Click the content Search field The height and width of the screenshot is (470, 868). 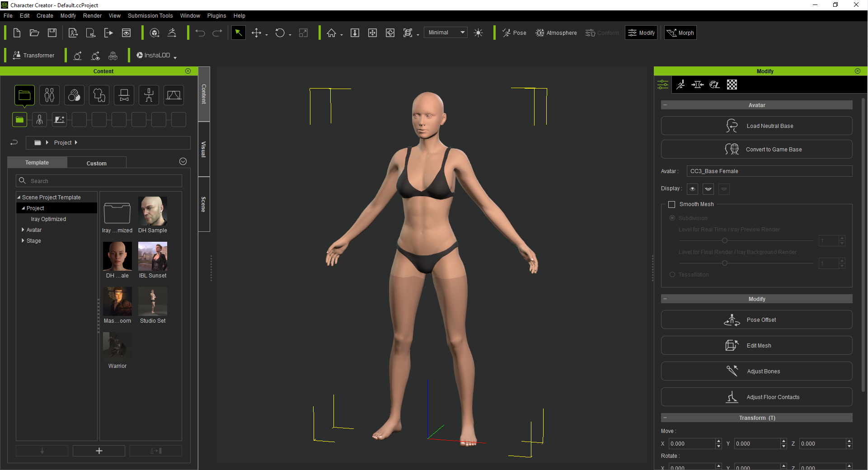pos(99,181)
